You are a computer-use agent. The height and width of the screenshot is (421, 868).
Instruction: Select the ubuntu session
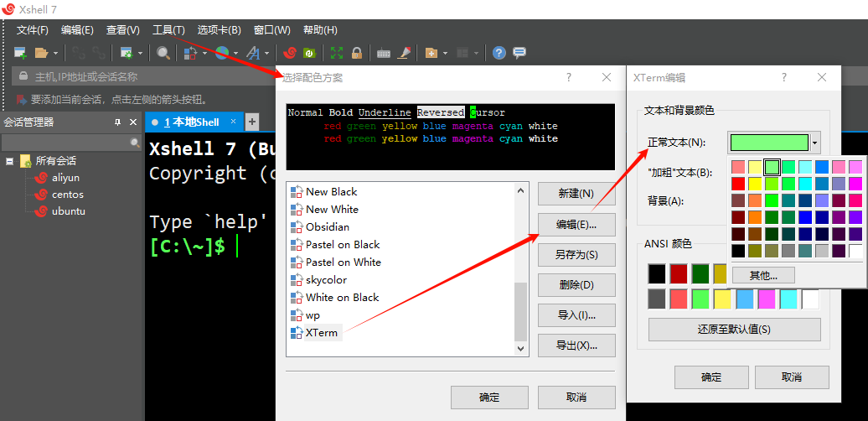[68, 211]
